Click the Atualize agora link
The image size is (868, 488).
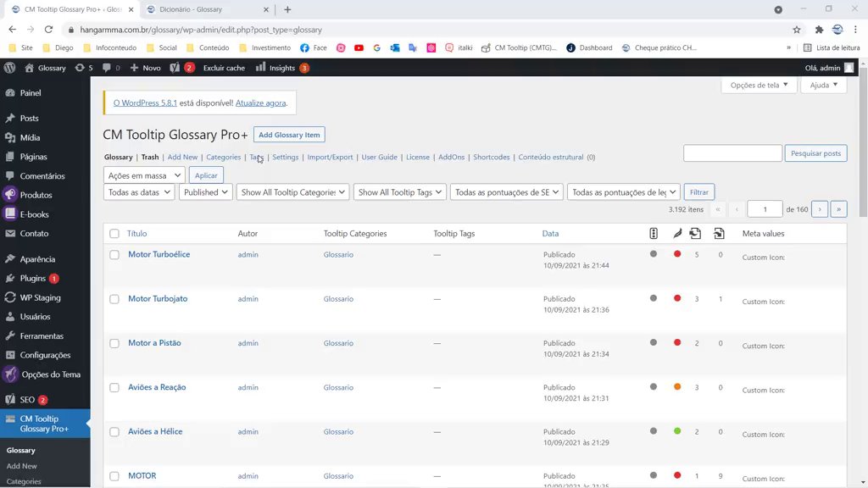point(261,103)
